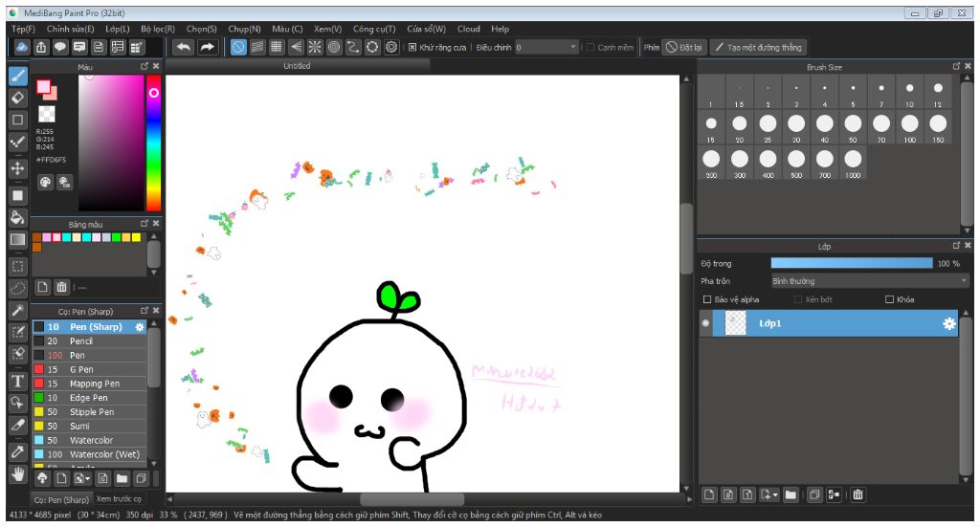980x527 pixels.
Task: Click Tạo một đường thẳng button
Action: pyautogui.click(x=758, y=48)
